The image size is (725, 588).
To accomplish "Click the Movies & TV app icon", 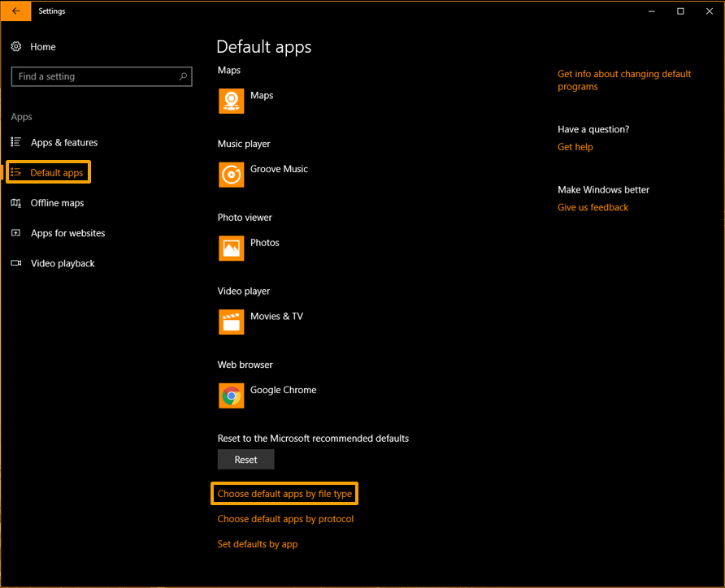I will click(231, 322).
